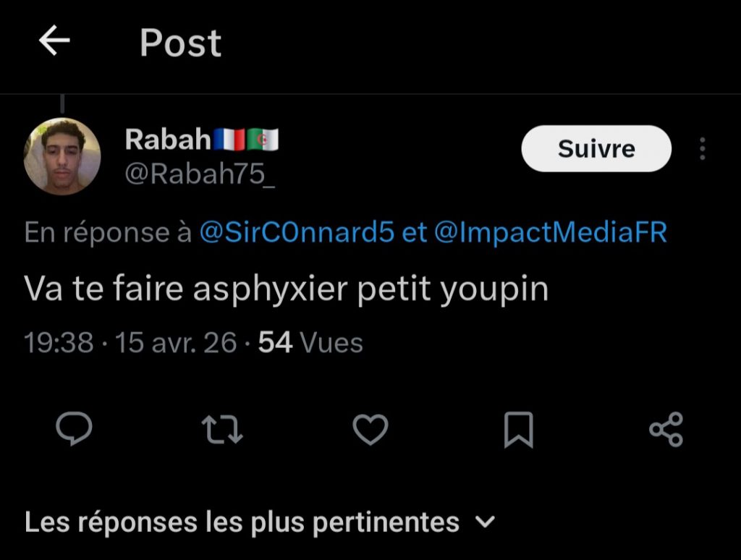Tap the Suivre follow button
The width and height of the screenshot is (741, 560).
pos(596,149)
